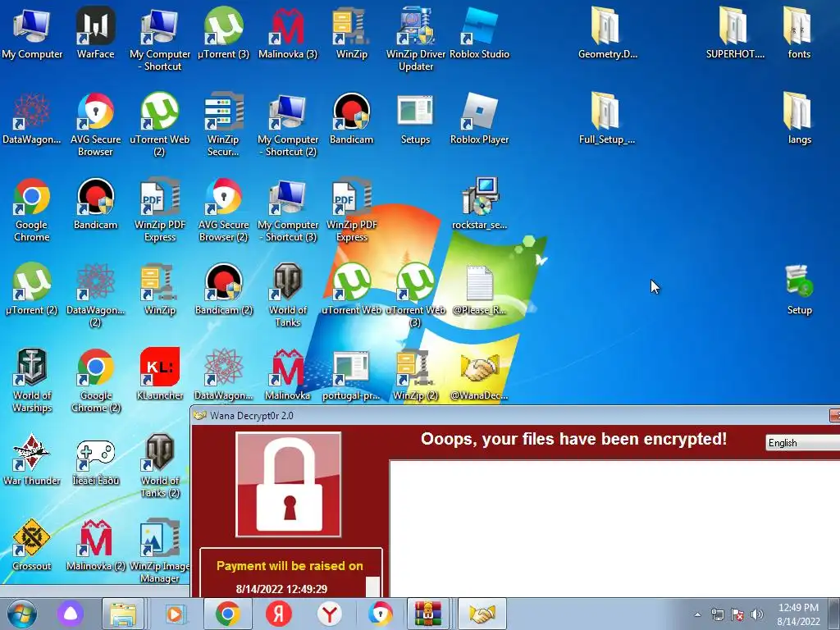This screenshot has height=630, width=840.
Task: Open AVG Secure Browser shortcut
Action: click(x=95, y=125)
